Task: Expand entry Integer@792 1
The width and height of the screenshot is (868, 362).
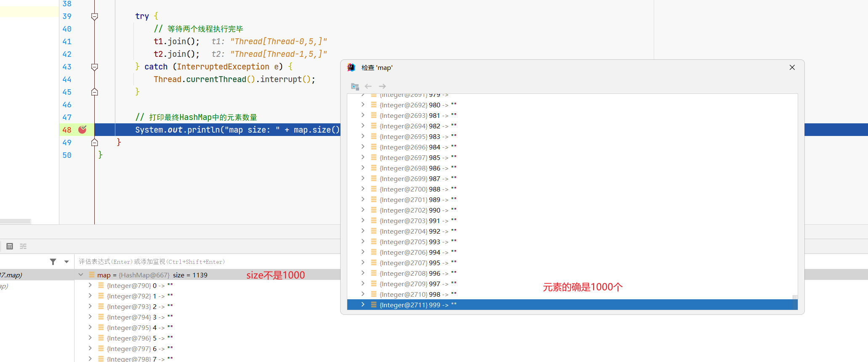Action: coord(90,296)
